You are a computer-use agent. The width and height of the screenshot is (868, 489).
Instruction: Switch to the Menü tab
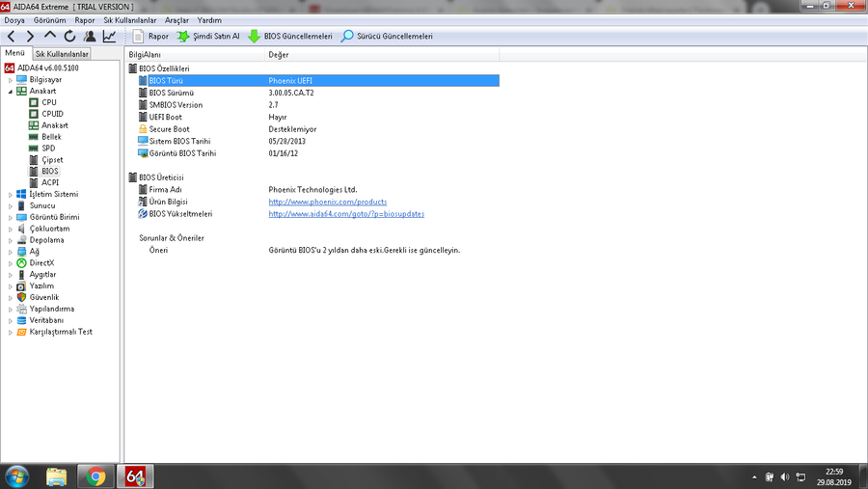[x=14, y=53]
